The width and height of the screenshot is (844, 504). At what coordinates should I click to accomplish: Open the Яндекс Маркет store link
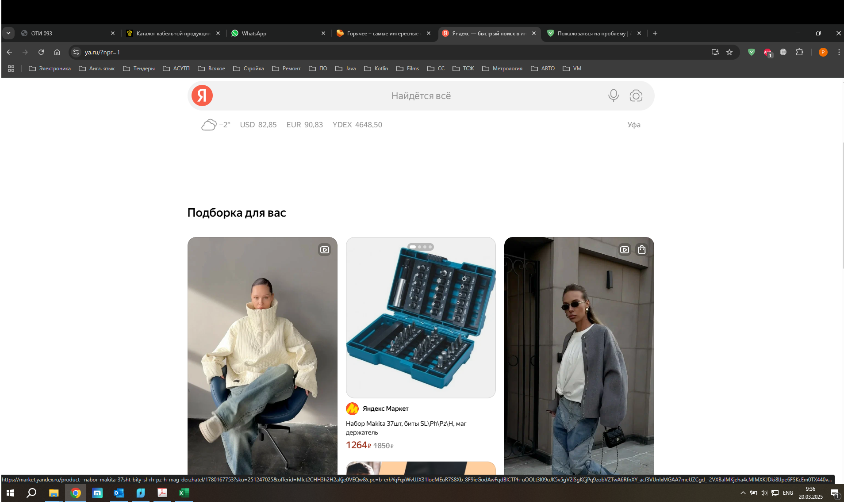point(385,409)
